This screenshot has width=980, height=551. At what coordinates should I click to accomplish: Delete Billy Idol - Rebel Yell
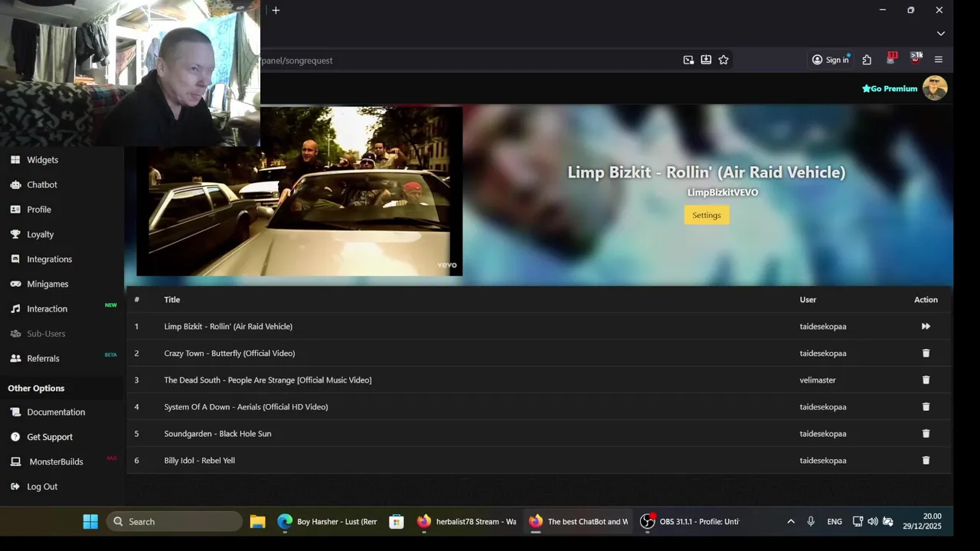coord(926,461)
